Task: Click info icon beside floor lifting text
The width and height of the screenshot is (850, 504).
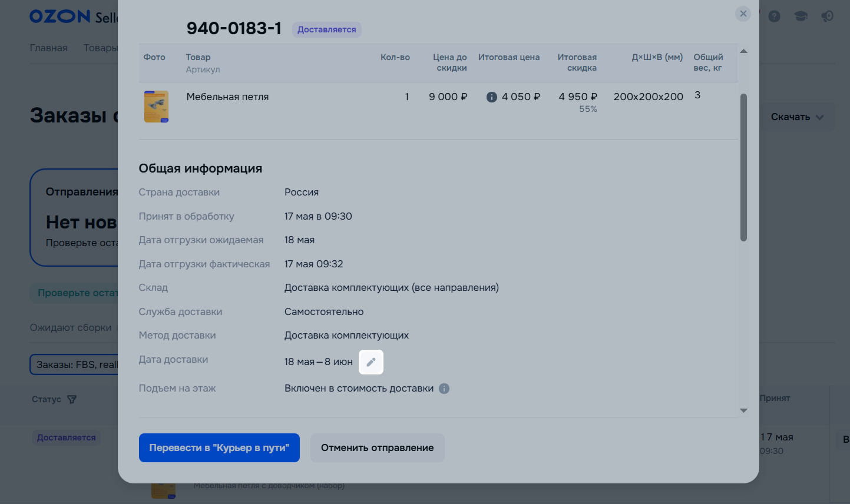Action: (444, 389)
